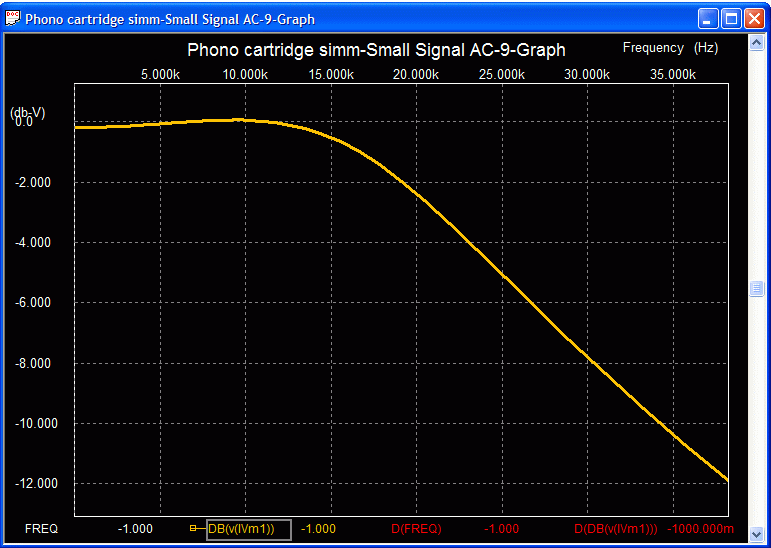This screenshot has height=548, width=771.
Task: Click the FREQ label in the bottom bar
Action: click(x=41, y=529)
